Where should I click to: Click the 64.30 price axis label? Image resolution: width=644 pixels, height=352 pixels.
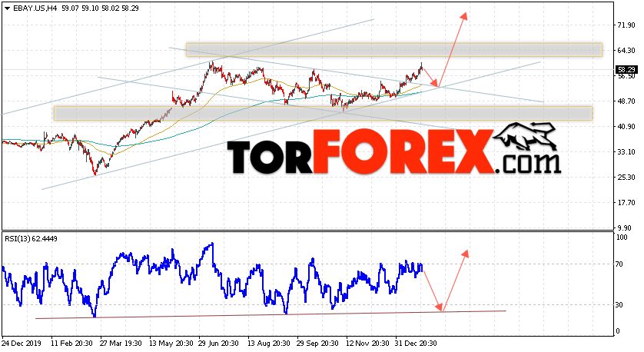[626, 51]
